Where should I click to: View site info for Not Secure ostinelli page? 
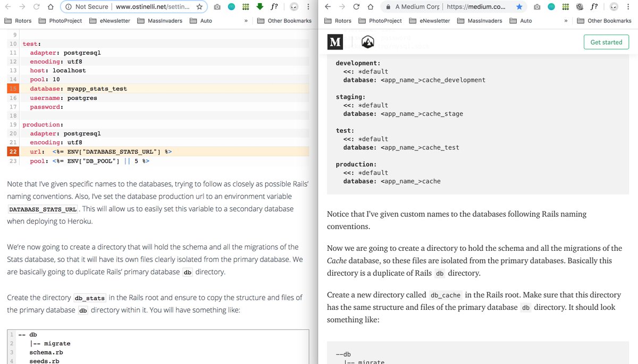pyautogui.click(x=87, y=7)
